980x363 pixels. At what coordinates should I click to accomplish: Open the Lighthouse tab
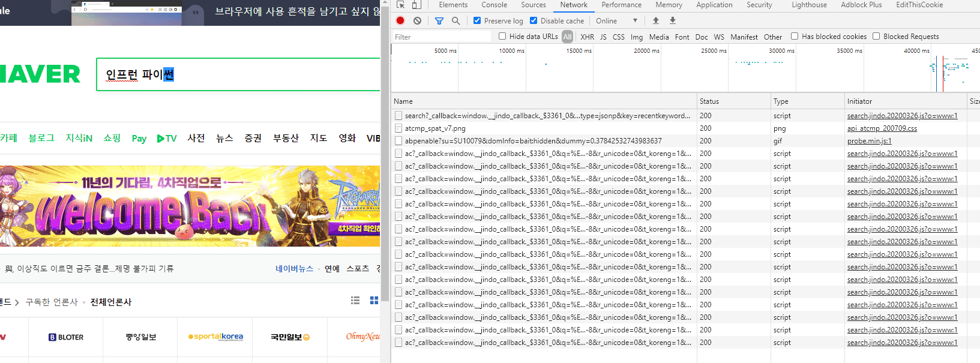point(809,5)
